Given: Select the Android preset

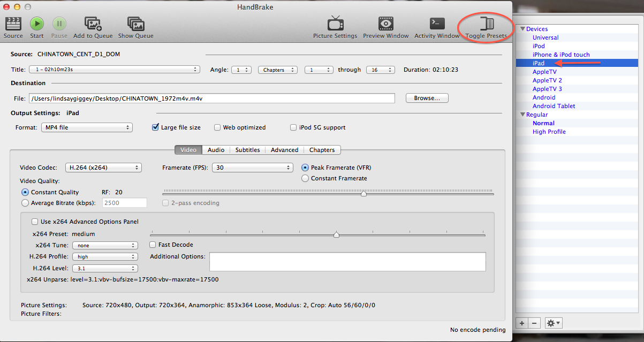Looking at the screenshot, I should click(x=544, y=97).
